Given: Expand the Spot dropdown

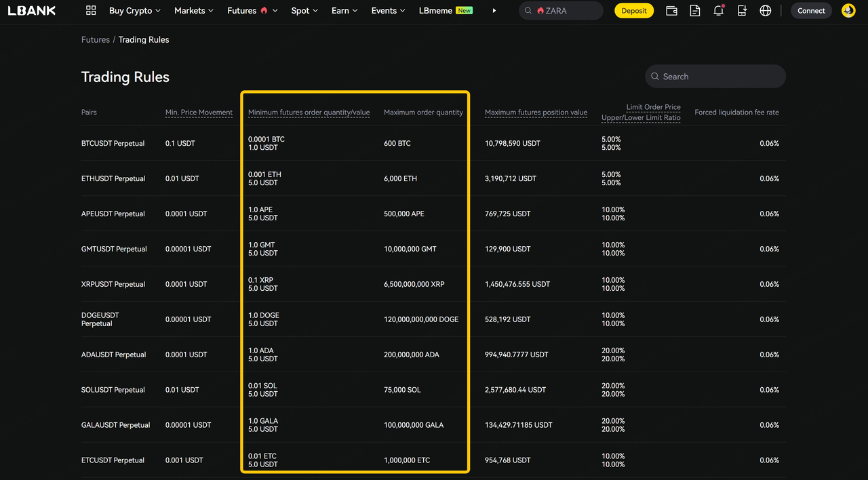Looking at the screenshot, I should pyautogui.click(x=304, y=11).
